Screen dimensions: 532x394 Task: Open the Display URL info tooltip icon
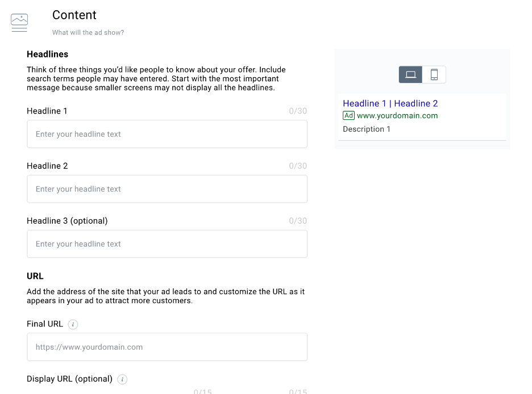click(x=122, y=379)
